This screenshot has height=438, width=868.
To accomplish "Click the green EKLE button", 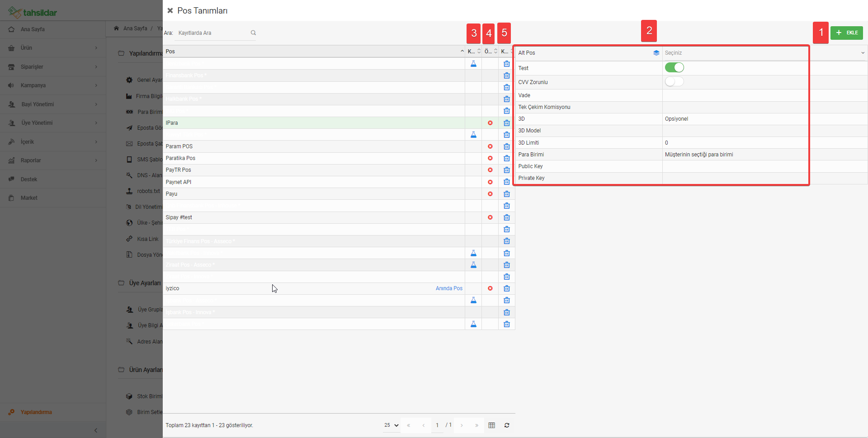I will click(x=846, y=33).
